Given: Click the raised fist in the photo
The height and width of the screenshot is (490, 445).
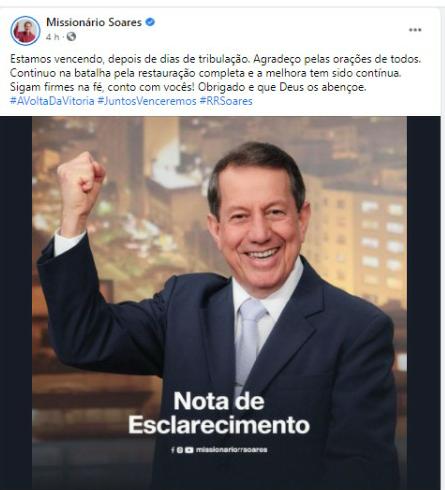Looking at the screenshot, I should point(80,178).
